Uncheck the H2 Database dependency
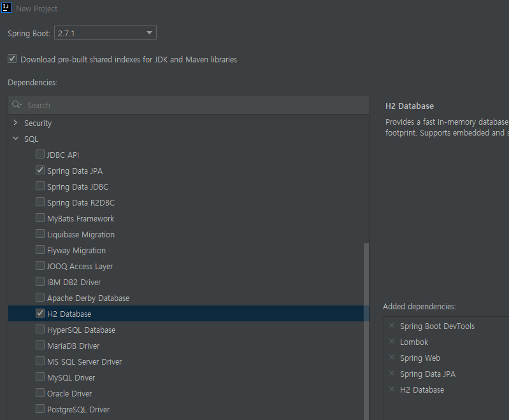This screenshot has width=509, height=420. click(40, 313)
